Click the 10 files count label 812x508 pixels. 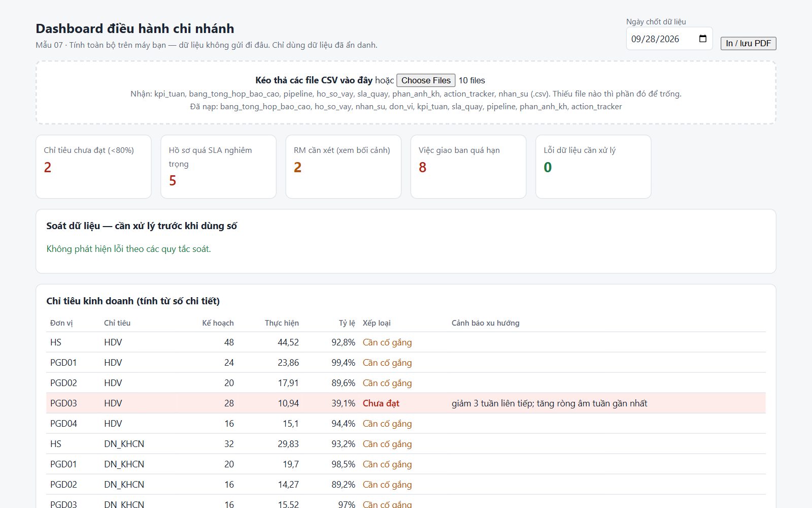(x=471, y=80)
